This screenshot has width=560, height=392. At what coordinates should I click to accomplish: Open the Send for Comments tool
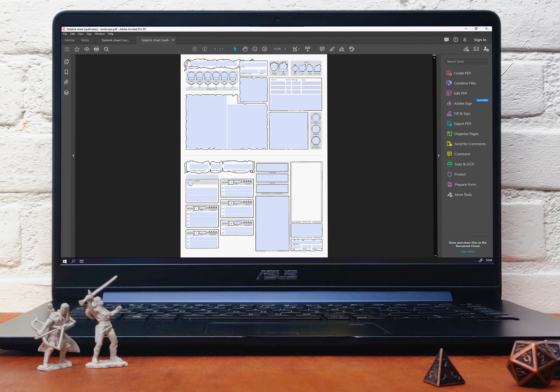pyautogui.click(x=466, y=144)
